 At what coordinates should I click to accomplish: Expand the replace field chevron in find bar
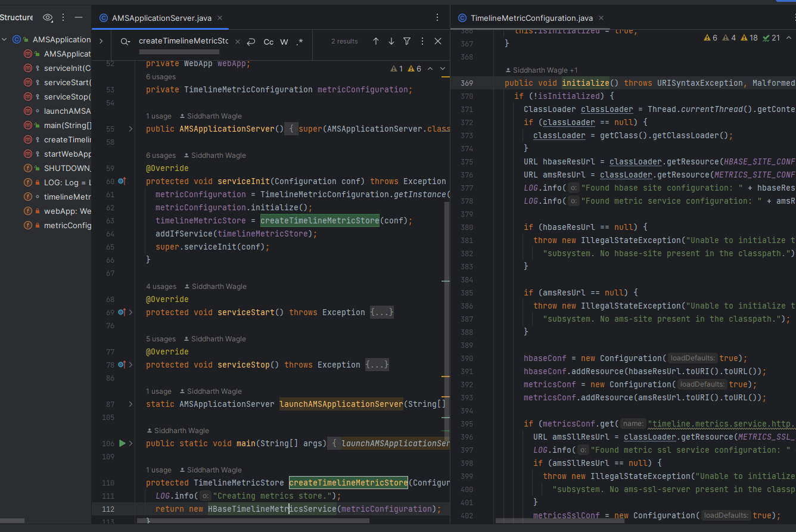101,41
